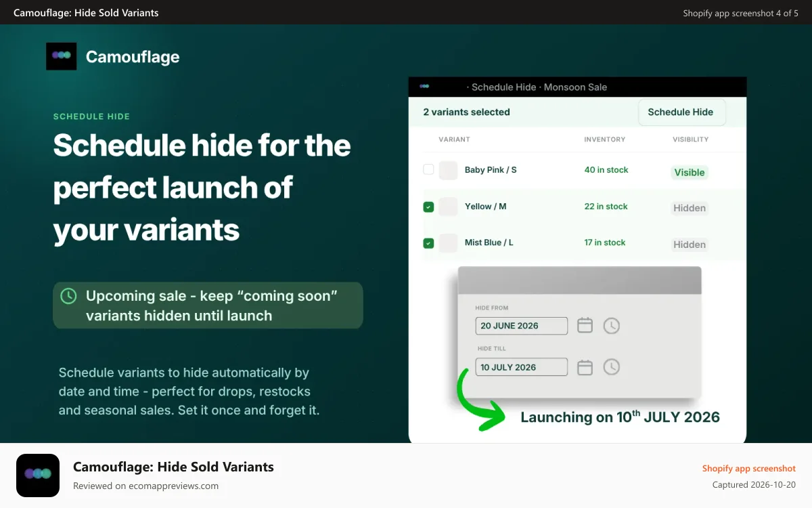Click the 'Mist Blue / L' variant name
The width and height of the screenshot is (812, 508).
[489, 242]
